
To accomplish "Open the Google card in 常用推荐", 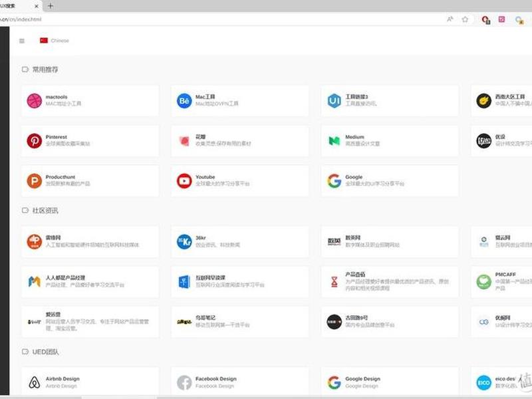I will [390, 181].
